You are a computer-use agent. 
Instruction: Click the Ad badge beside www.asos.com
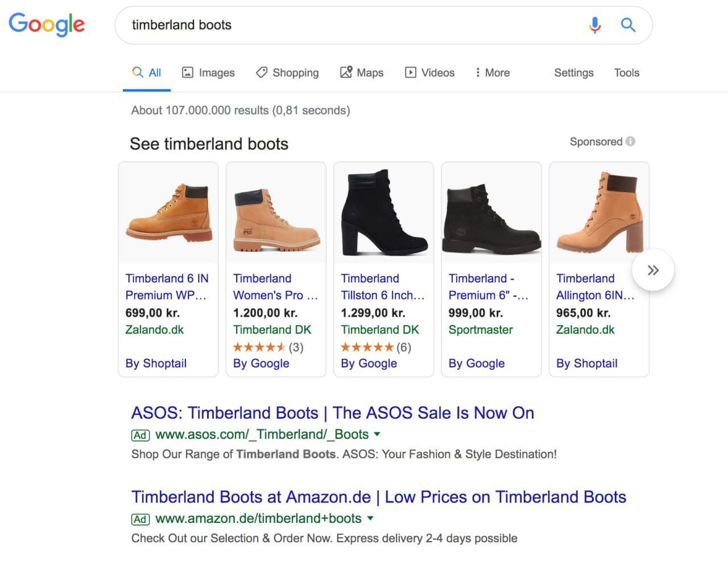pyautogui.click(x=140, y=435)
